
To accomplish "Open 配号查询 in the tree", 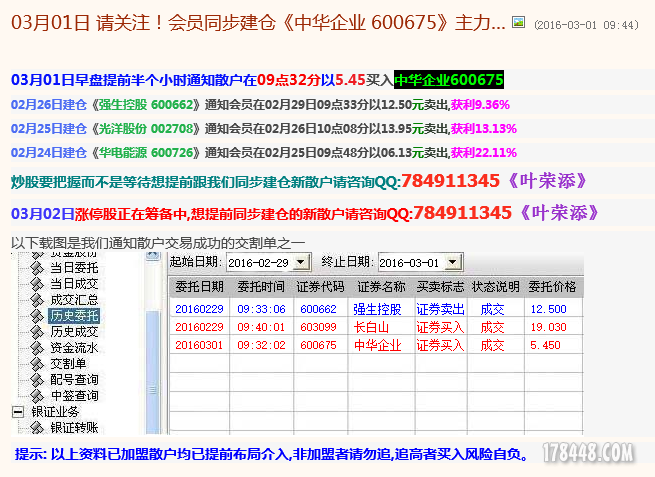I will coord(74,379).
